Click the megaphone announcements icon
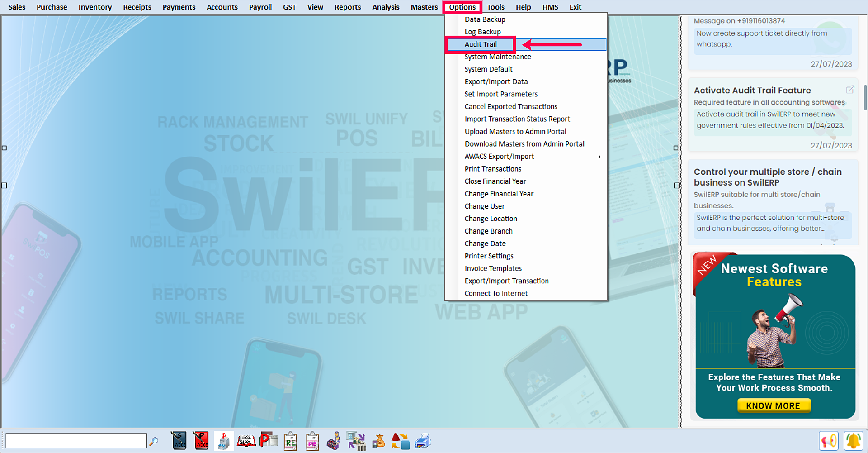 [x=829, y=441]
